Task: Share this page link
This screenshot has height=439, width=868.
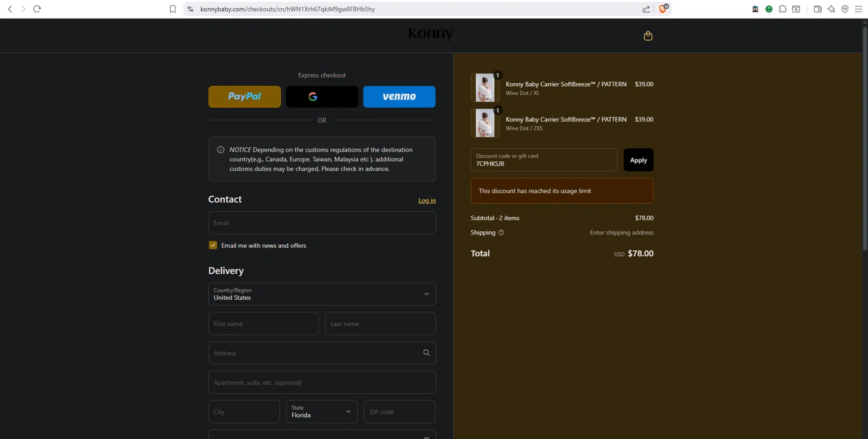Action: point(646,9)
